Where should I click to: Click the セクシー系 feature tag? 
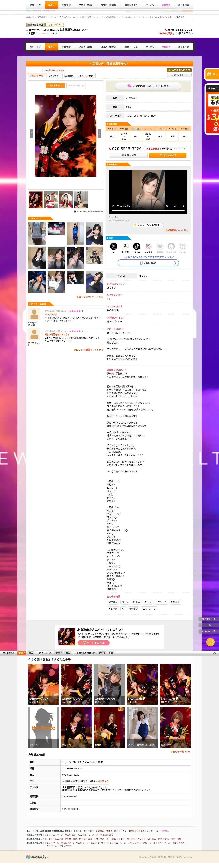point(161,602)
